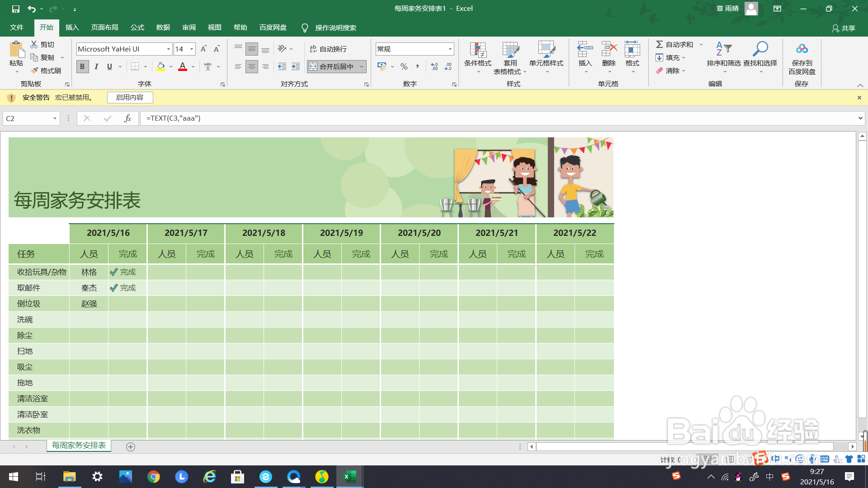This screenshot has width=868, height=488.
Task: Toggle Wrap Text (自动换行)
Action: coord(328,49)
